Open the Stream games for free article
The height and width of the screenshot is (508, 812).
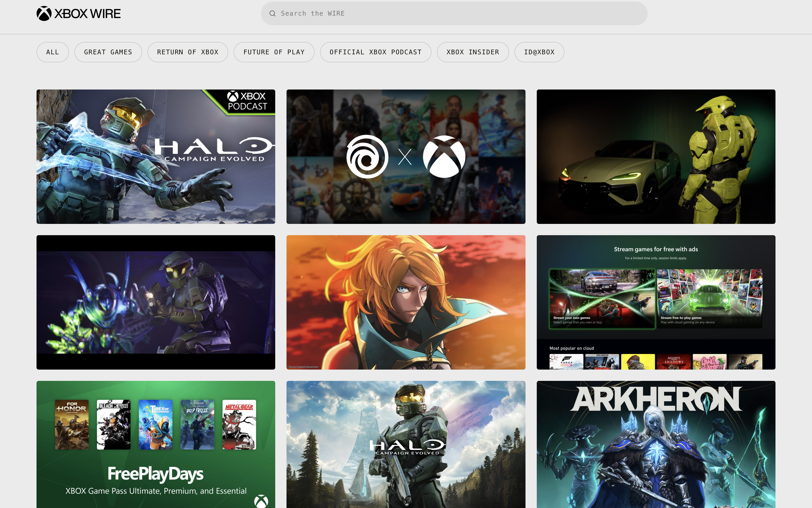coord(656,302)
